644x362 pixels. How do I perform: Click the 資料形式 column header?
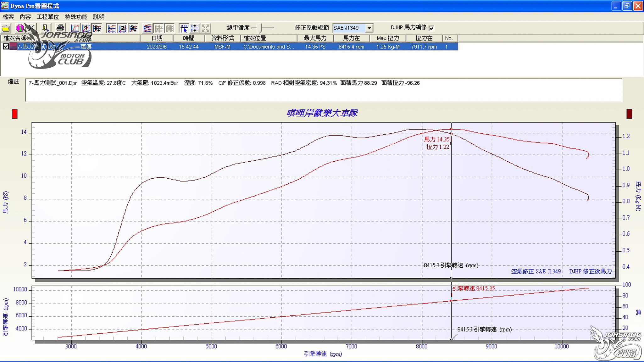click(223, 38)
